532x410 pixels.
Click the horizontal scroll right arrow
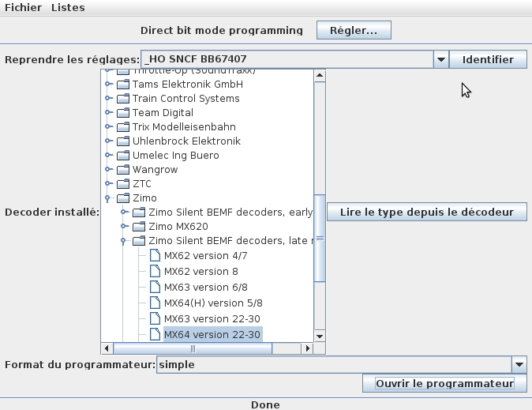(x=307, y=348)
